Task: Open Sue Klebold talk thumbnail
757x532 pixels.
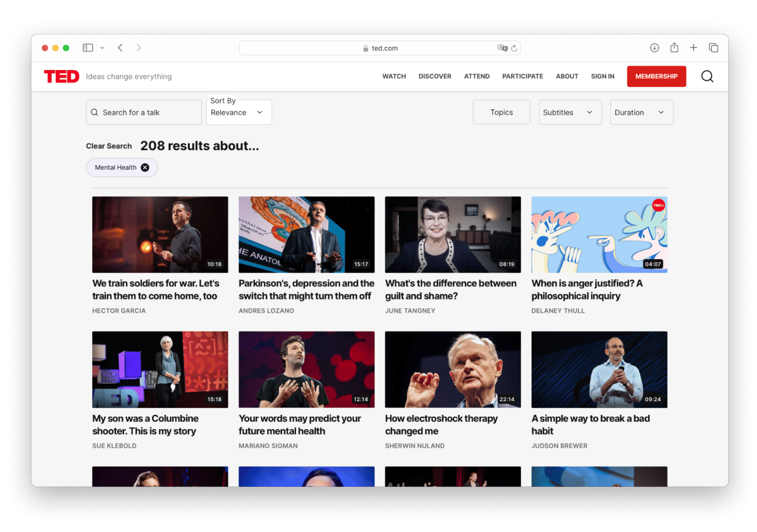Action: click(160, 369)
